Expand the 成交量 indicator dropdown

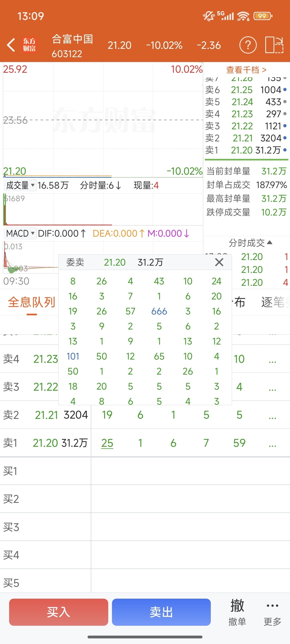[20, 185]
